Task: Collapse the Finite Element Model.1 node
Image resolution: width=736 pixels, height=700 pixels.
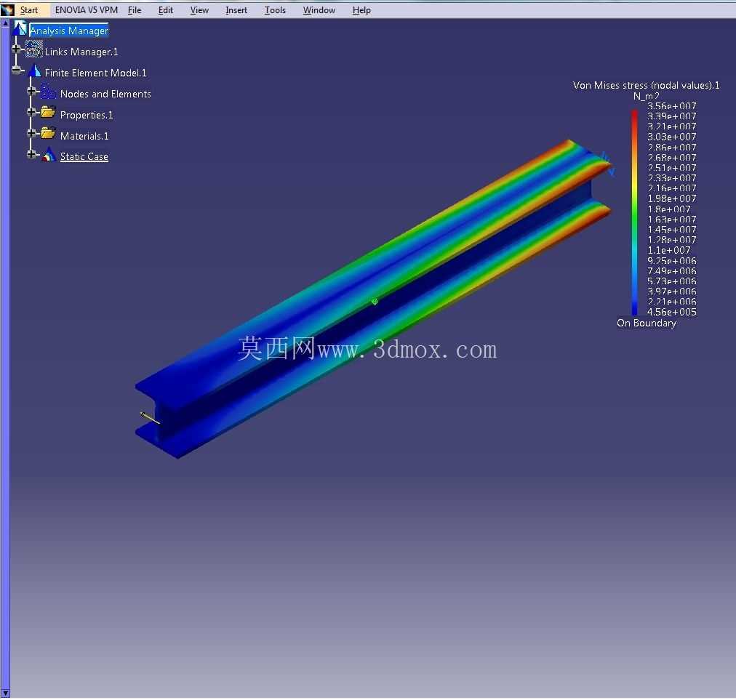Action: 17,71
